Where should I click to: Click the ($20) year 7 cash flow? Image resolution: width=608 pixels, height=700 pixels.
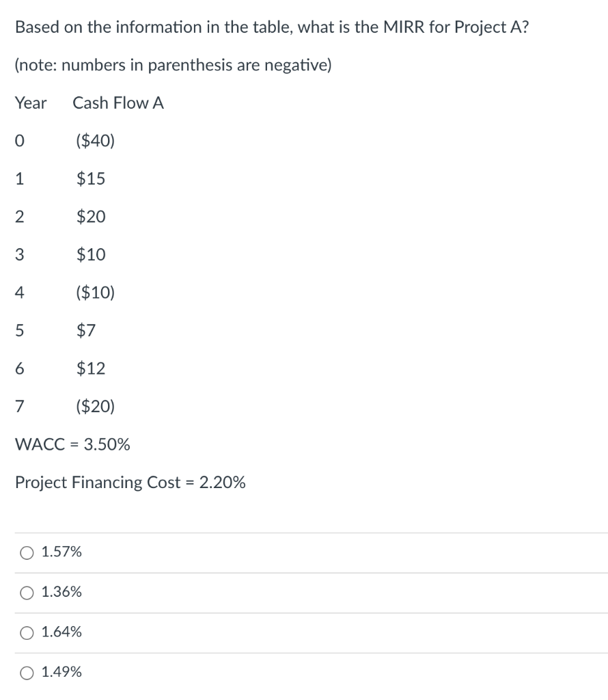coord(96,406)
